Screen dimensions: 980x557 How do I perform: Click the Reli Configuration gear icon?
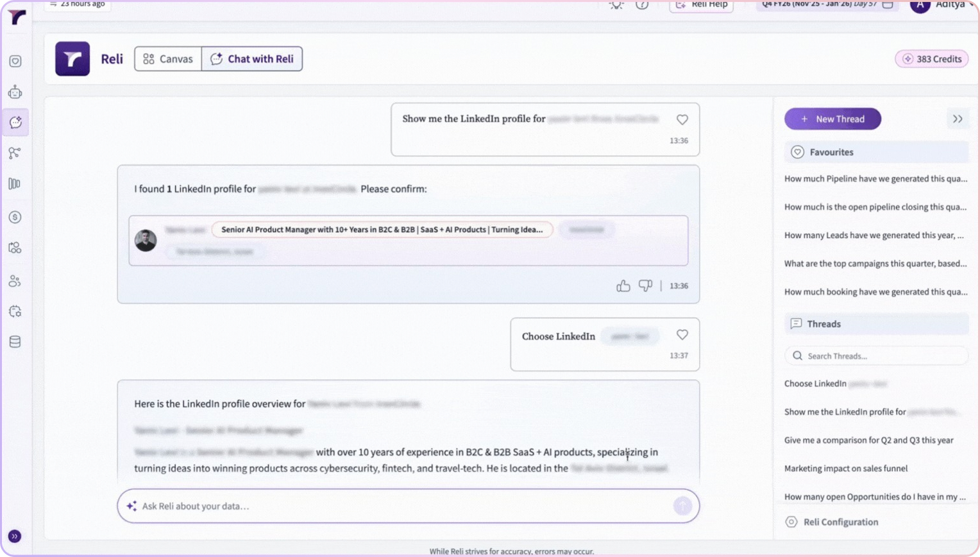click(x=791, y=522)
